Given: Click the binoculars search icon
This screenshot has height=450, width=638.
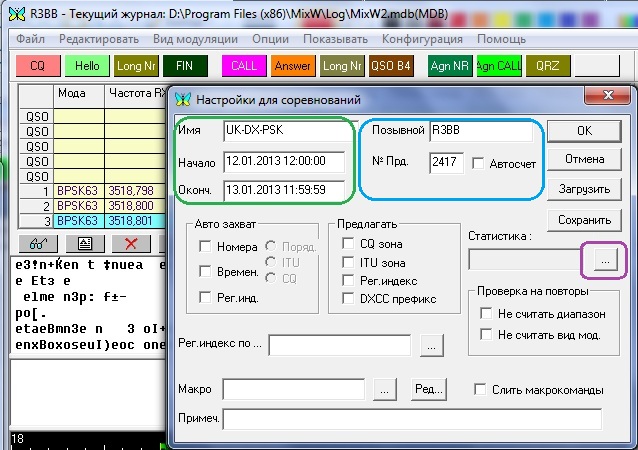Looking at the screenshot, I should click(36, 243).
